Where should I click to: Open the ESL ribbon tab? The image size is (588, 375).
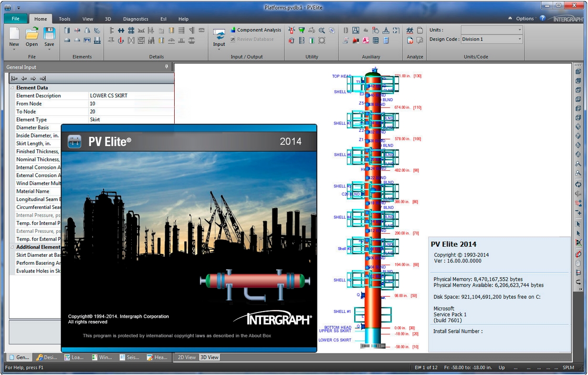164,19
